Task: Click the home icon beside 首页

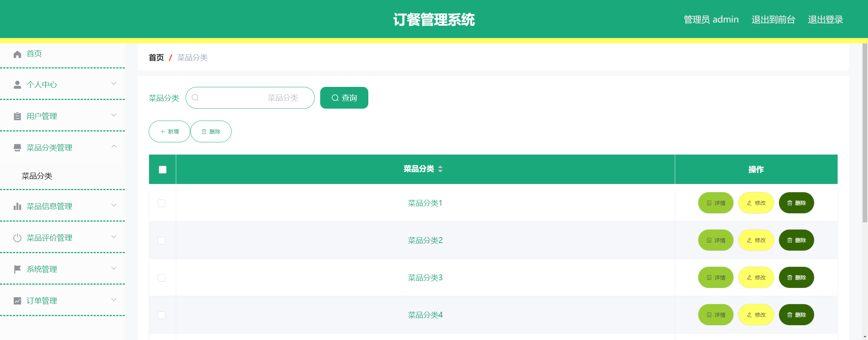Action: [x=17, y=54]
